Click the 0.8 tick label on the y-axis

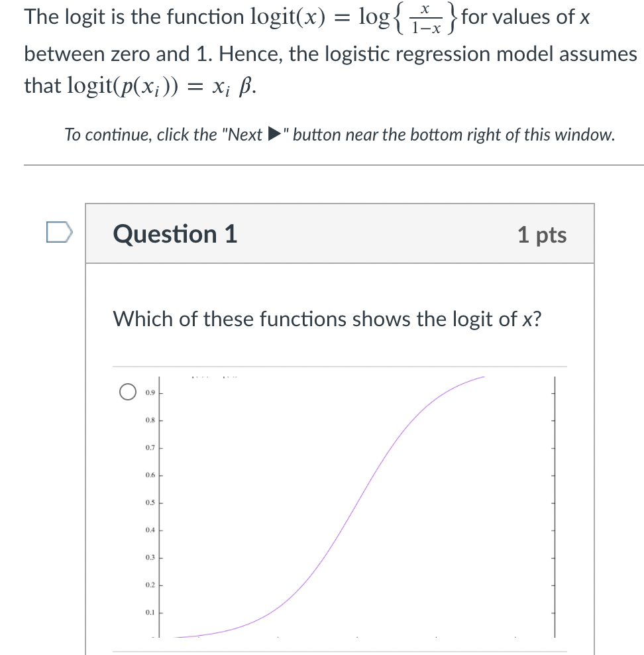(x=150, y=420)
